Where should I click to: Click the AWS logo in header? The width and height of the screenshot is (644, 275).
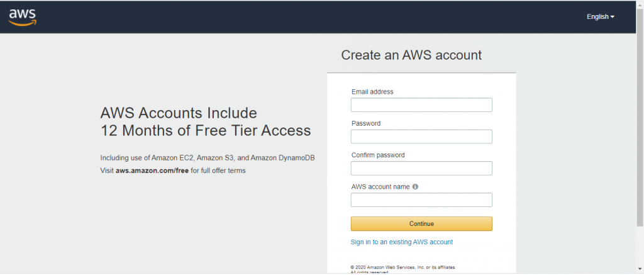point(23,17)
